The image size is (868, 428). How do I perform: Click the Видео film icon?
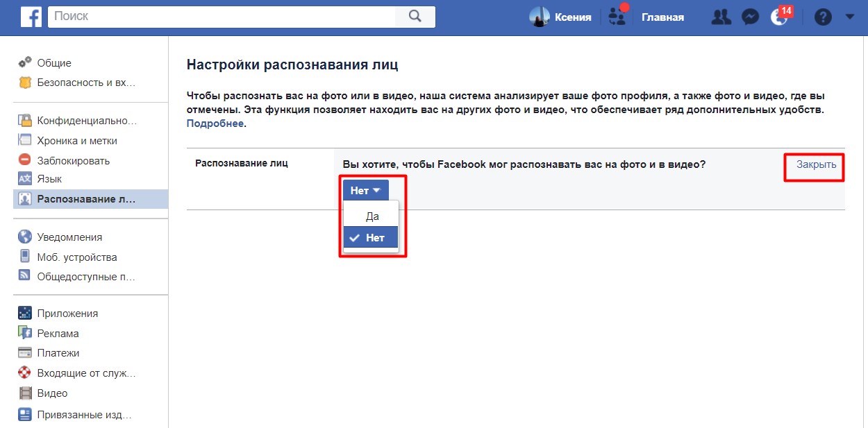pos(25,393)
